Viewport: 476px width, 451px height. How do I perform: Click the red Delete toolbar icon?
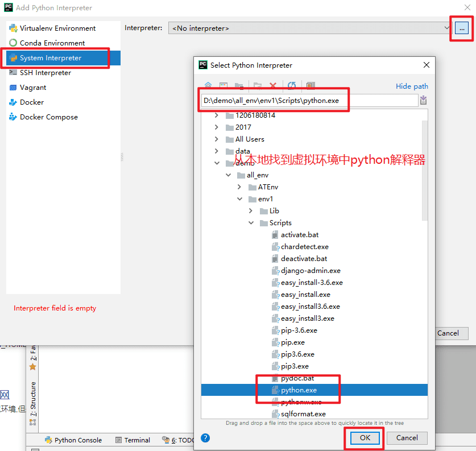tap(273, 85)
